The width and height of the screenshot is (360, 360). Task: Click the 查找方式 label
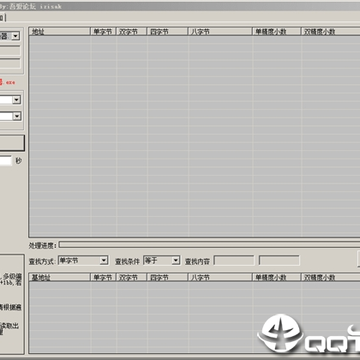click(42, 262)
